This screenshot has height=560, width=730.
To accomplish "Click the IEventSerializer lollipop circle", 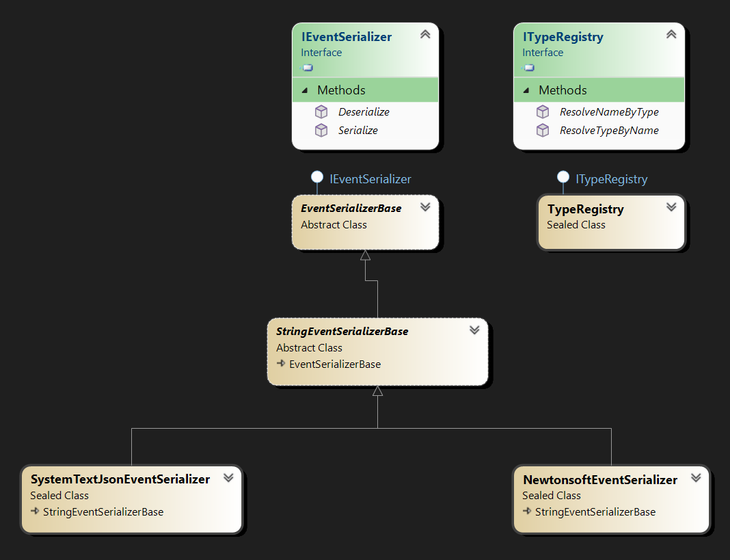I will pyautogui.click(x=317, y=177).
